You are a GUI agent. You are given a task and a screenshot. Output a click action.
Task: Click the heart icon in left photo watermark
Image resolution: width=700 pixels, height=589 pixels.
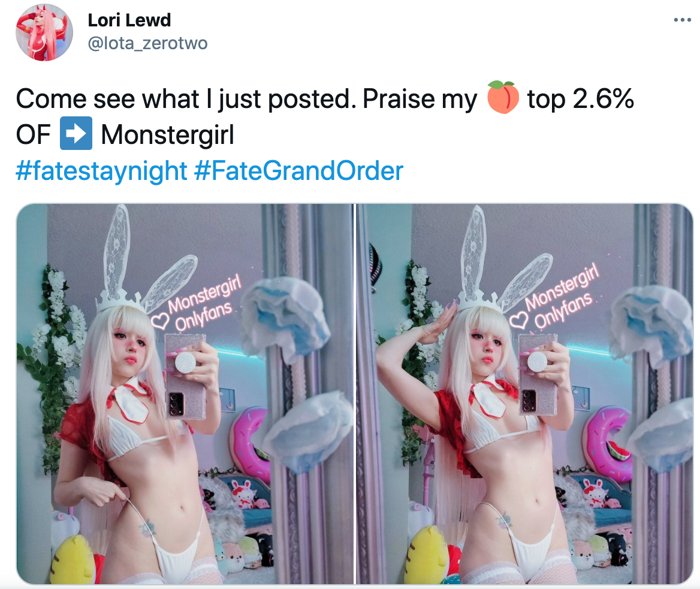pos(159,320)
